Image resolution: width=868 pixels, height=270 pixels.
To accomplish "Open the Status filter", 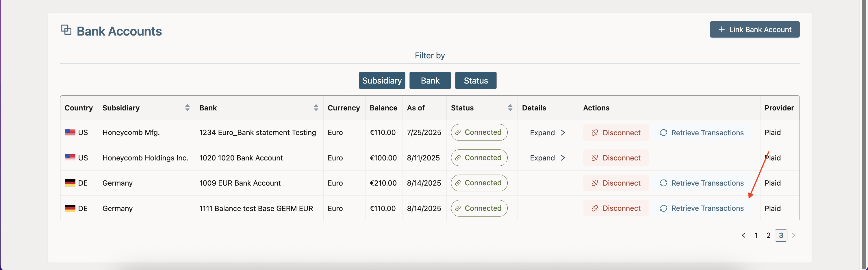I will [x=475, y=81].
